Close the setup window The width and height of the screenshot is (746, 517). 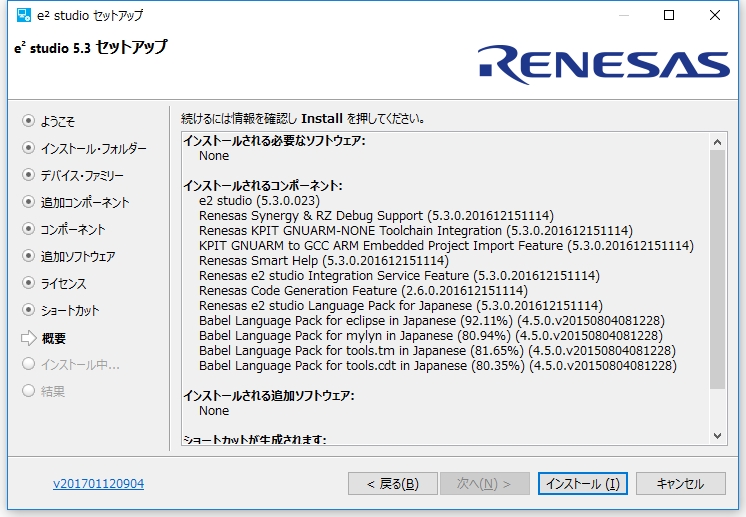coord(715,15)
